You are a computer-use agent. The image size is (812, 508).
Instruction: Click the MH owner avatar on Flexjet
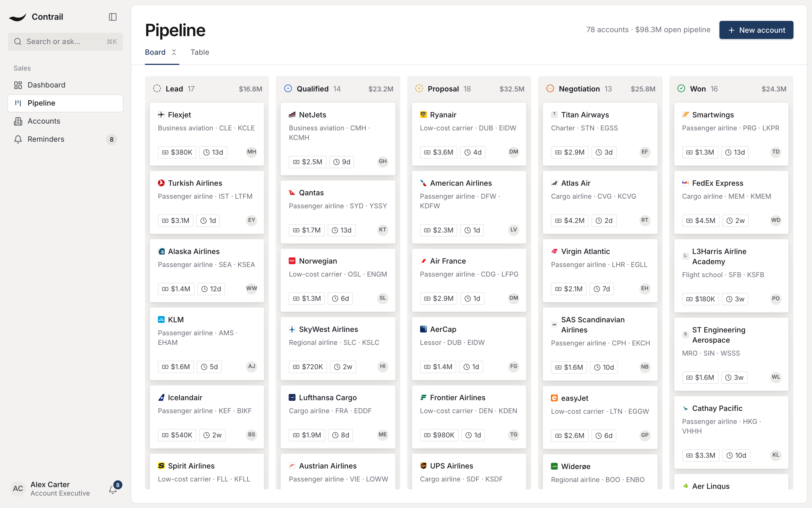[x=251, y=152]
